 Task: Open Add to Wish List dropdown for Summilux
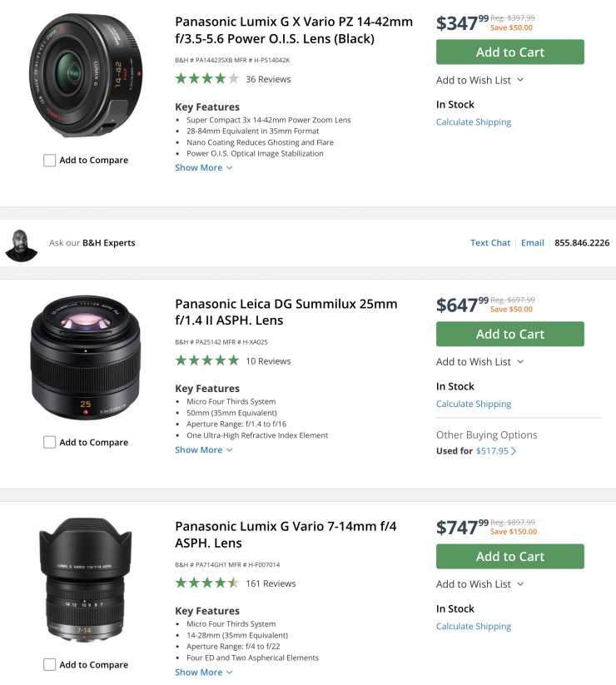(479, 361)
